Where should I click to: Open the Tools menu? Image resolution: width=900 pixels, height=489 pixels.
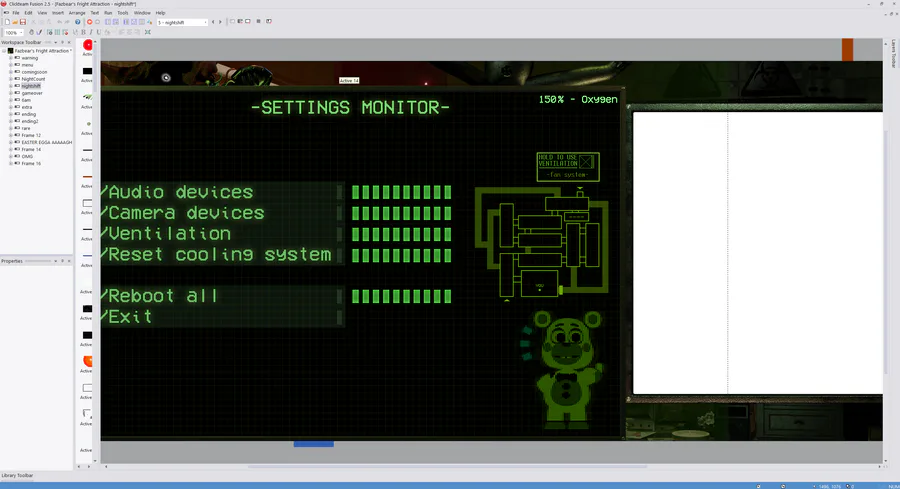point(123,13)
